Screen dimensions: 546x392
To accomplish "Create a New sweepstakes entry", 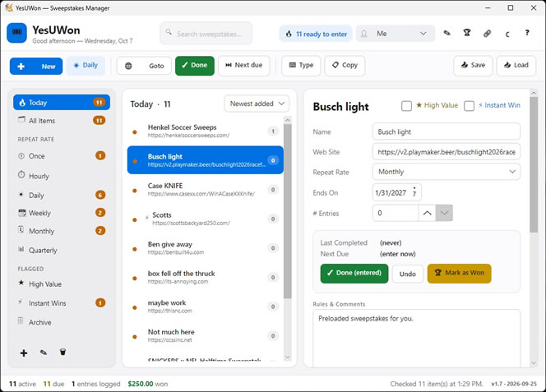I will [36, 66].
